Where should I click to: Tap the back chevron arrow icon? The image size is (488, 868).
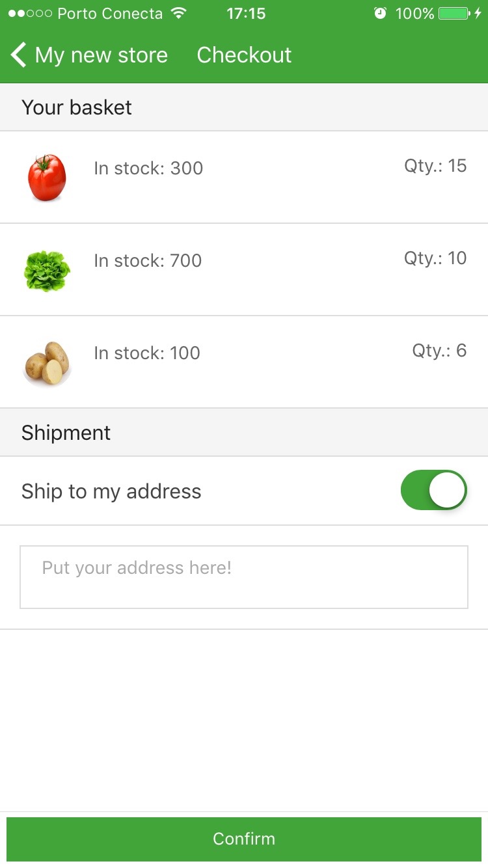[x=19, y=55]
